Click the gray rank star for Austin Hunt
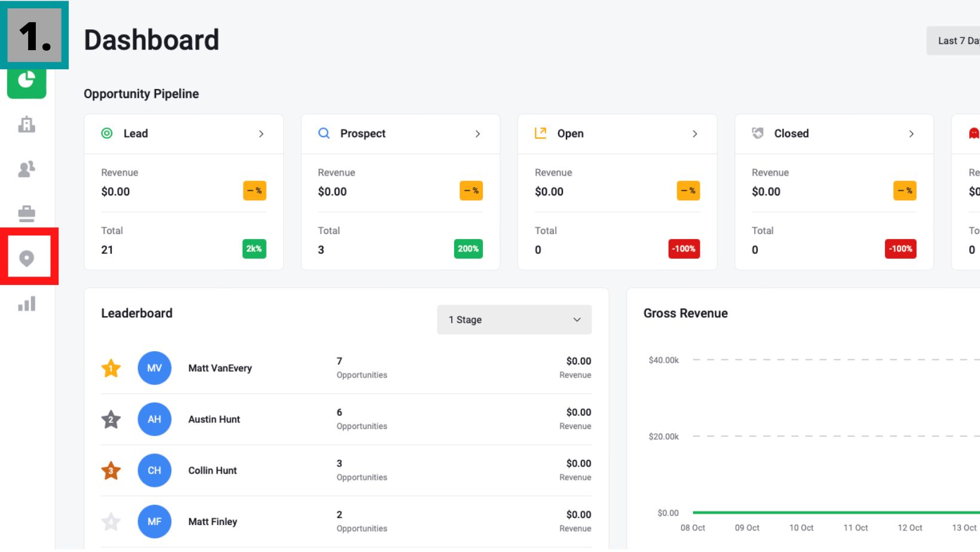The width and height of the screenshot is (980, 552). click(x=111, y=419)
